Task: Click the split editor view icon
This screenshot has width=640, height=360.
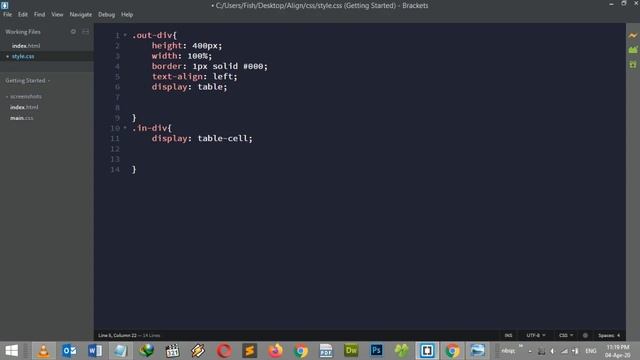Action: [86, 31]
